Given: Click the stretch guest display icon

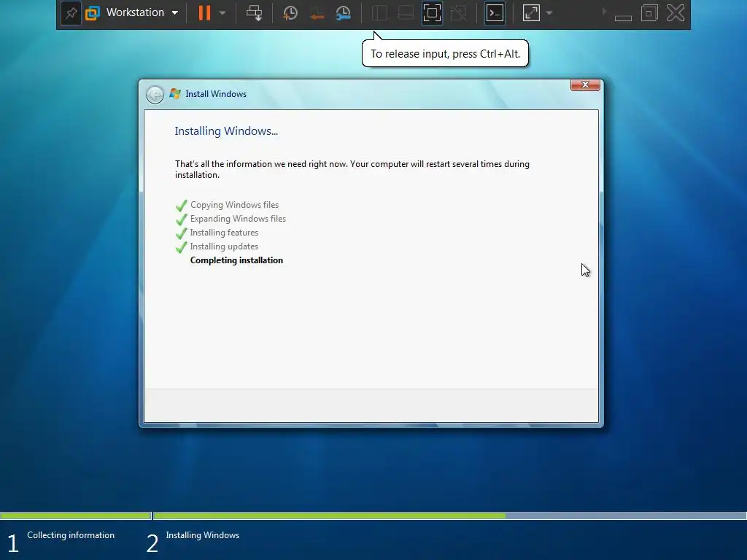Looking at the screenshot, I should point(531,13).
